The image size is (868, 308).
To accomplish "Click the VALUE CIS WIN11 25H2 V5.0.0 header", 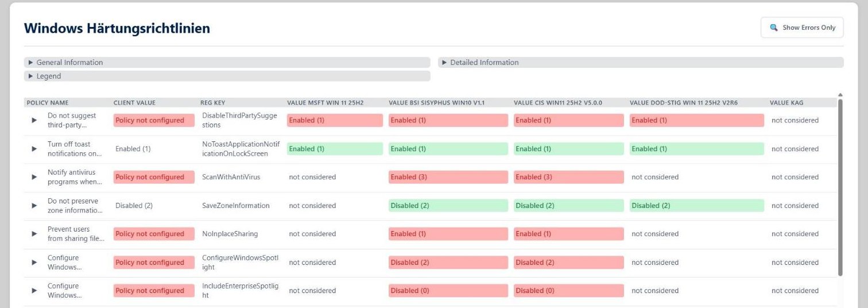I will tap(558, 103).
